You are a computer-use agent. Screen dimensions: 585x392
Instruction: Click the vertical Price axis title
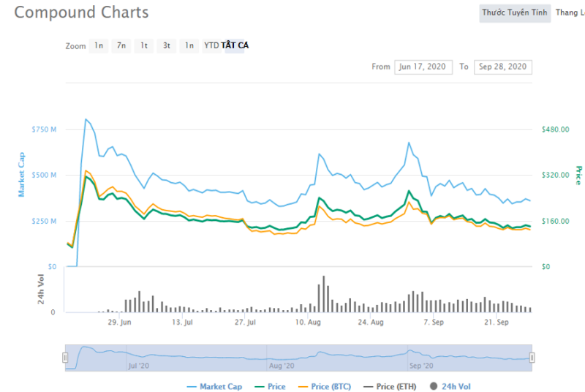click(578, 176)
